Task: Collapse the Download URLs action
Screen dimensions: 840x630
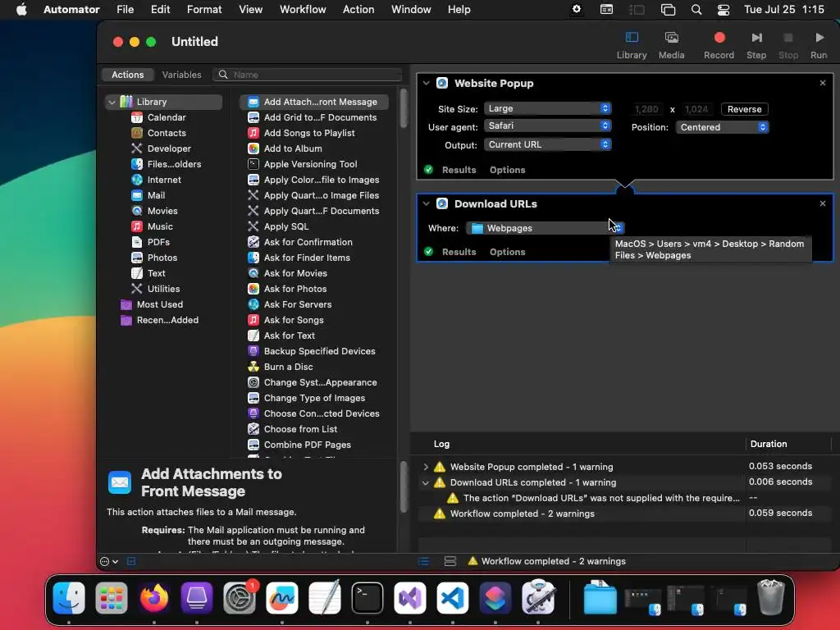Action: pyautogui.click(x=426, y=203)
